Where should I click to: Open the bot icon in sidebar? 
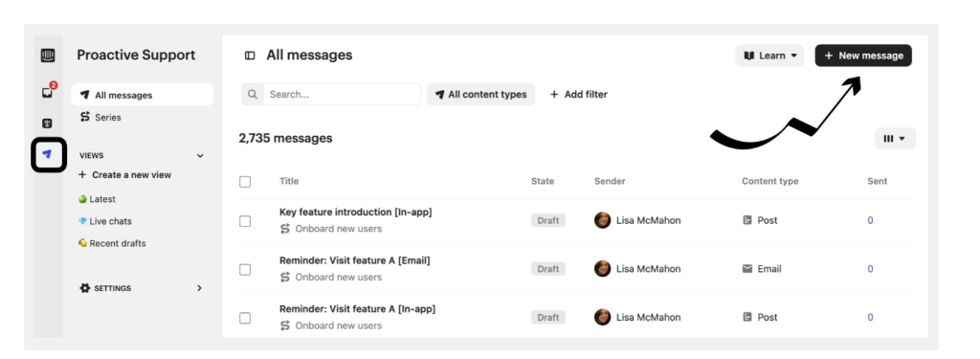(x=48, y=123)
